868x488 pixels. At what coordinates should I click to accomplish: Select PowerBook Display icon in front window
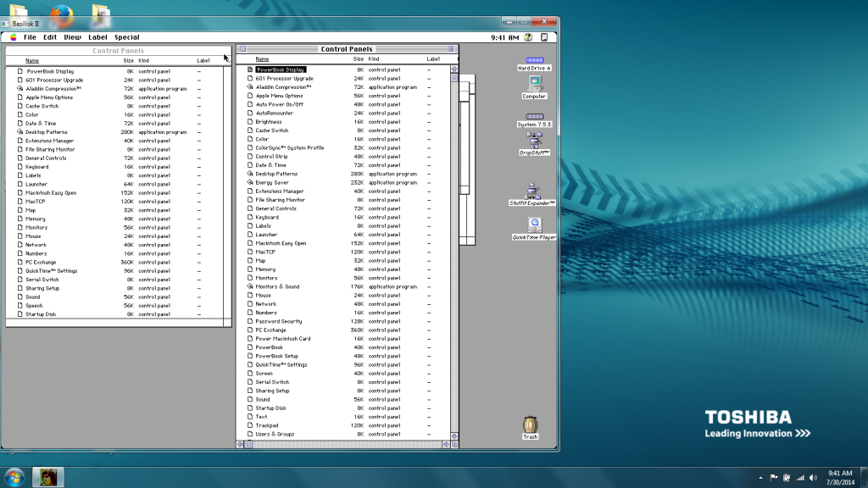pos(250,69)
